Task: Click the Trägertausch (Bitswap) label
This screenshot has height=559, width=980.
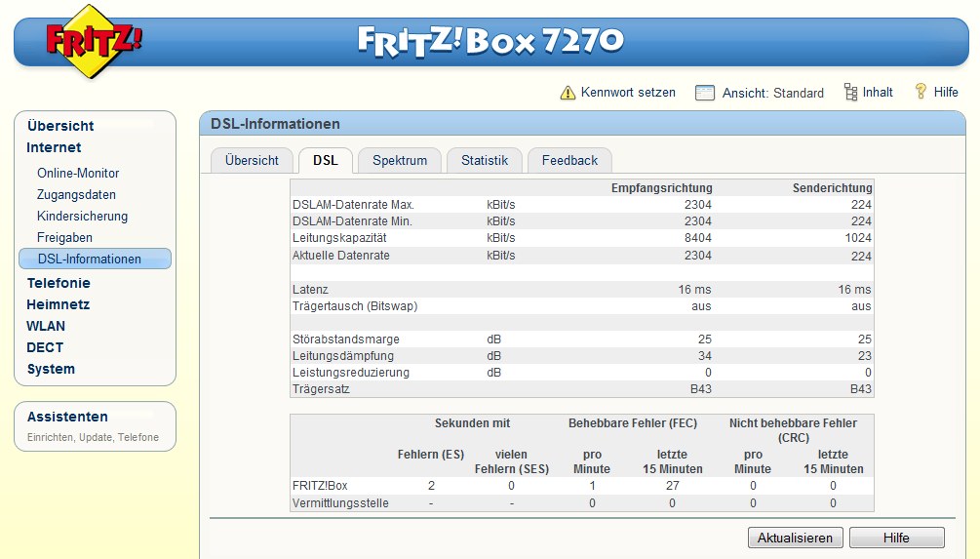Action: [x=355, y=306]
